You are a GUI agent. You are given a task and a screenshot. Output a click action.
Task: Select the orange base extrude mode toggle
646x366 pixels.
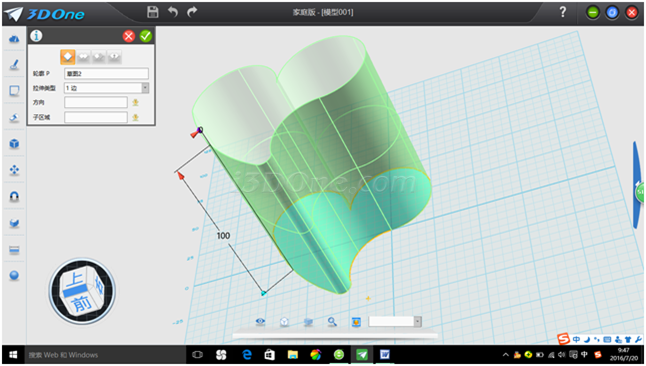(x=68, y=57)
